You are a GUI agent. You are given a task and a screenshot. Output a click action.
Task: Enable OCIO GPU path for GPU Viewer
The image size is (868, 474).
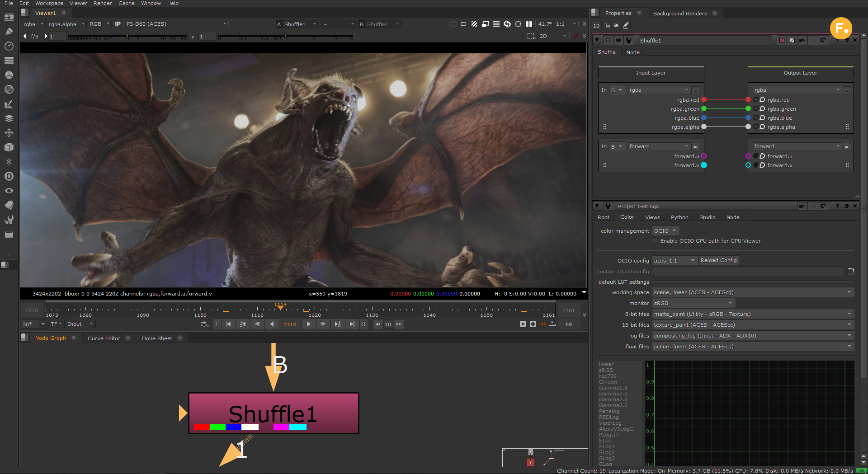coord(655,241)
